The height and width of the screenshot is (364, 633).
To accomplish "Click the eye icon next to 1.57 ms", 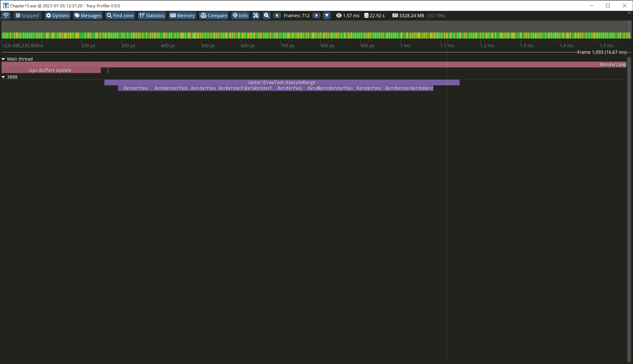I will click(x=339, y=16).
